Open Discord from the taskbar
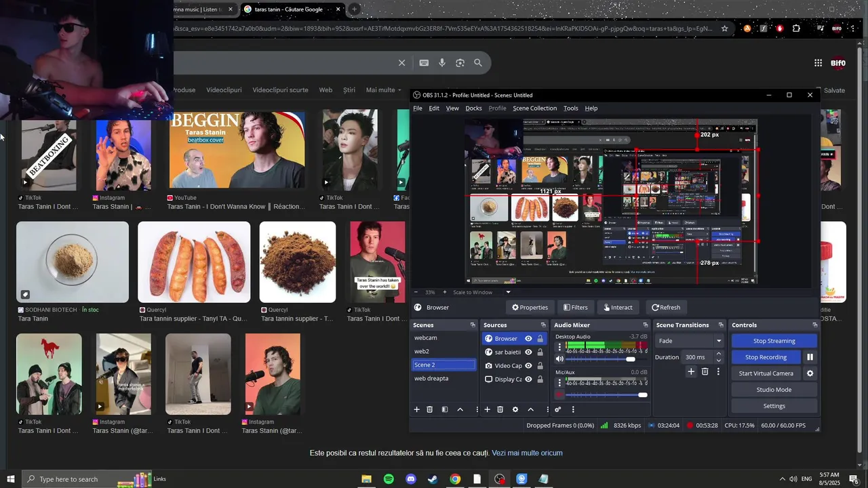 (x=410, y=479)
